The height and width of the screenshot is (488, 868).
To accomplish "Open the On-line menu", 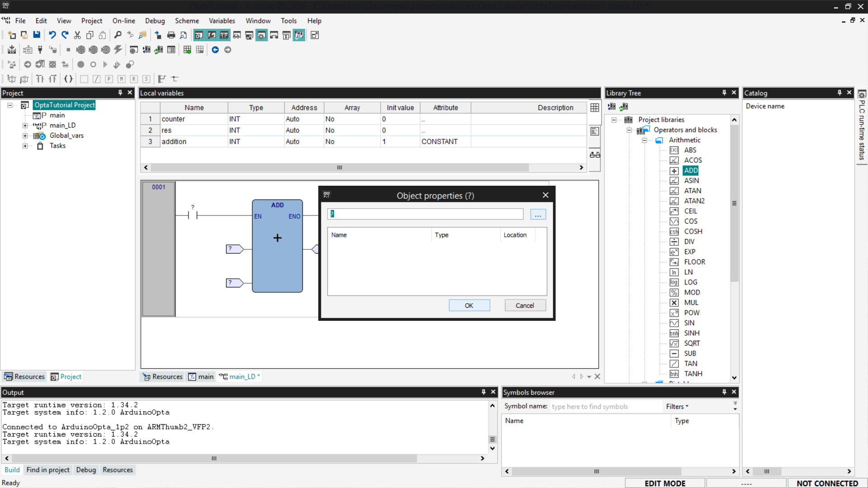I will pos(123,21).
